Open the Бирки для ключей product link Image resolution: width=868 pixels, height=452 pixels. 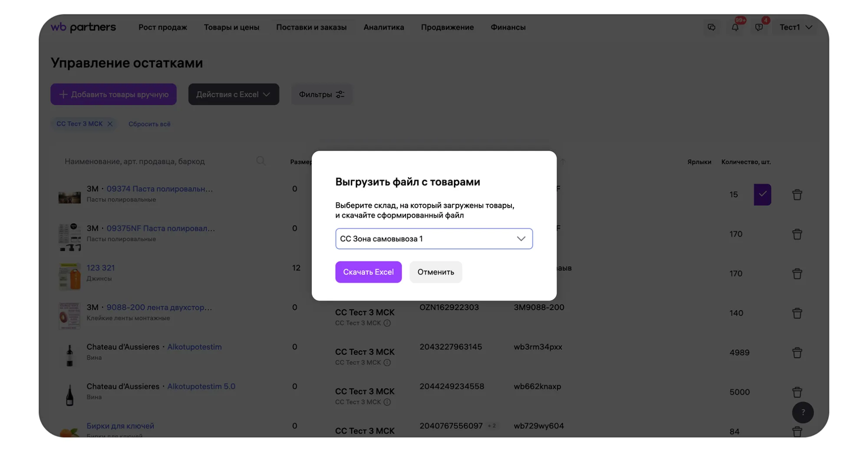tap(120, 426)
